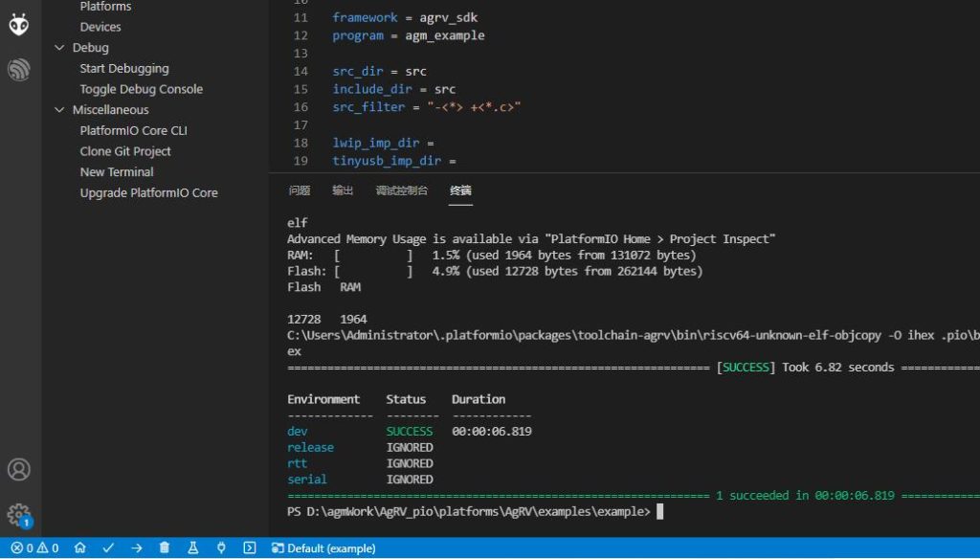Open PlatformIO Home from status bar
Image resolution: width=980 pixels, height=559 pixels.
(x=80, y=548)
